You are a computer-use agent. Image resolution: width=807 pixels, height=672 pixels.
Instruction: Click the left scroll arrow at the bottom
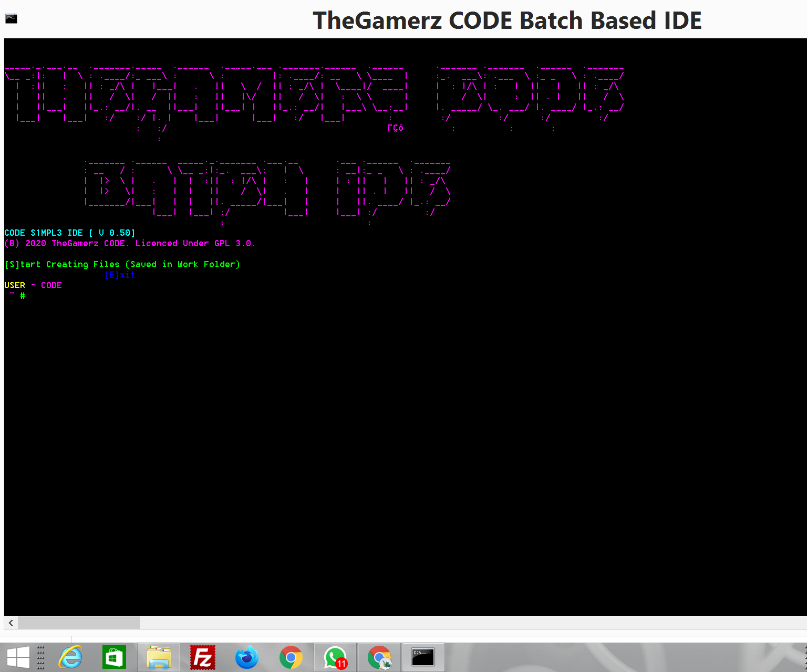coord(10,623)
